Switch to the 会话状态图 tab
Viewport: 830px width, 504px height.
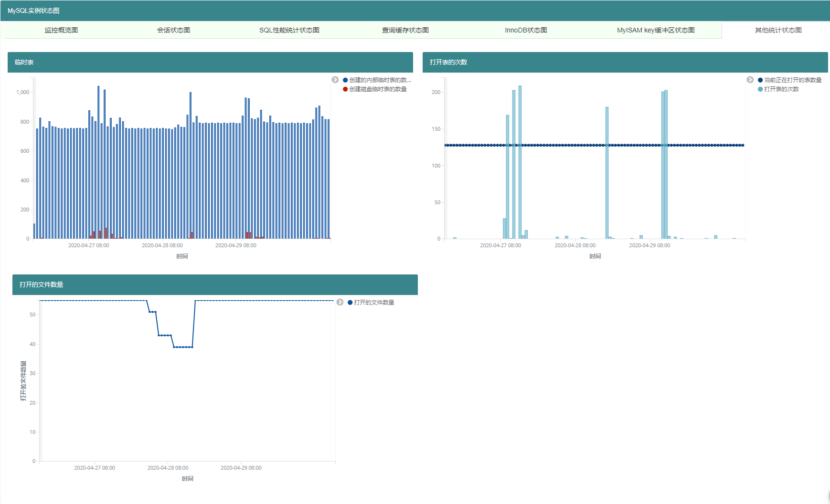[173, 30]
